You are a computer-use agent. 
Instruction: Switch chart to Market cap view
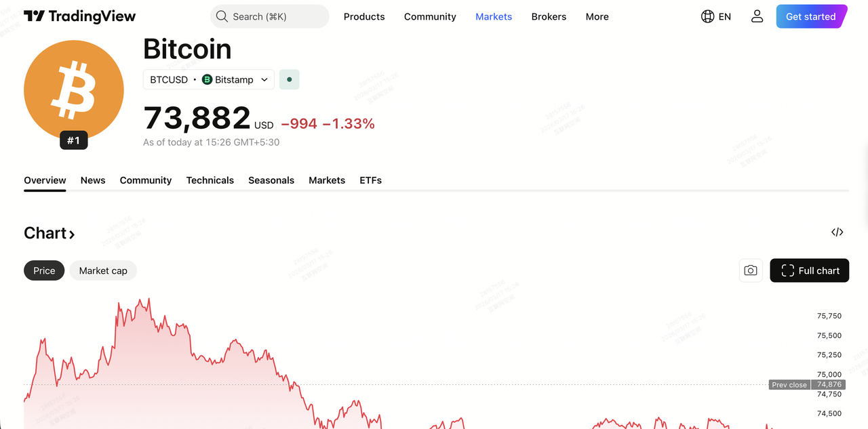103,270
